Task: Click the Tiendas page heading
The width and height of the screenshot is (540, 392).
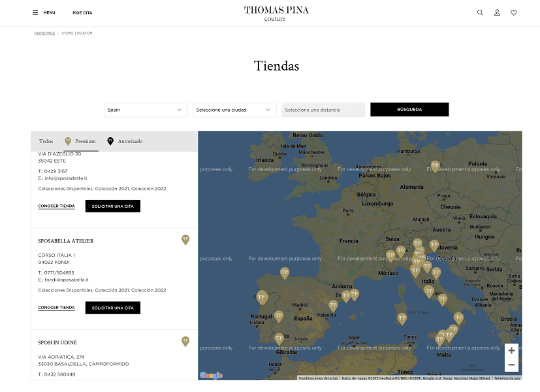Action: pos(277,66)
